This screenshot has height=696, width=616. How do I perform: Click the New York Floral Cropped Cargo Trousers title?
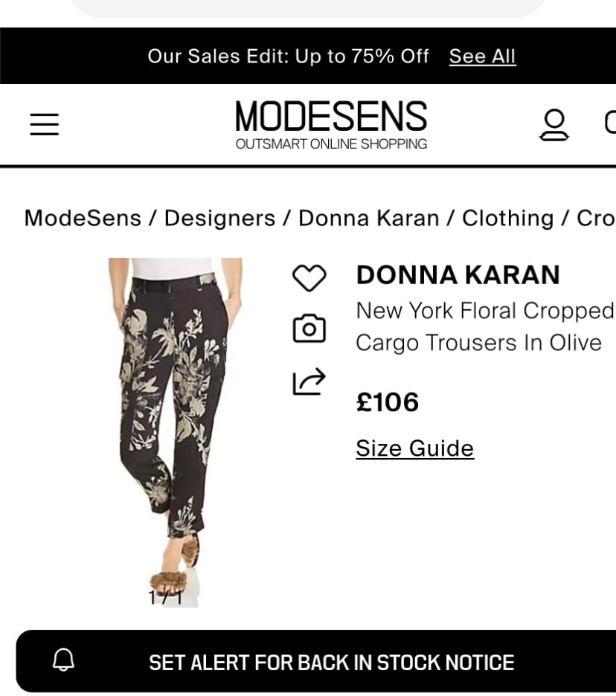tap(485, 326)
